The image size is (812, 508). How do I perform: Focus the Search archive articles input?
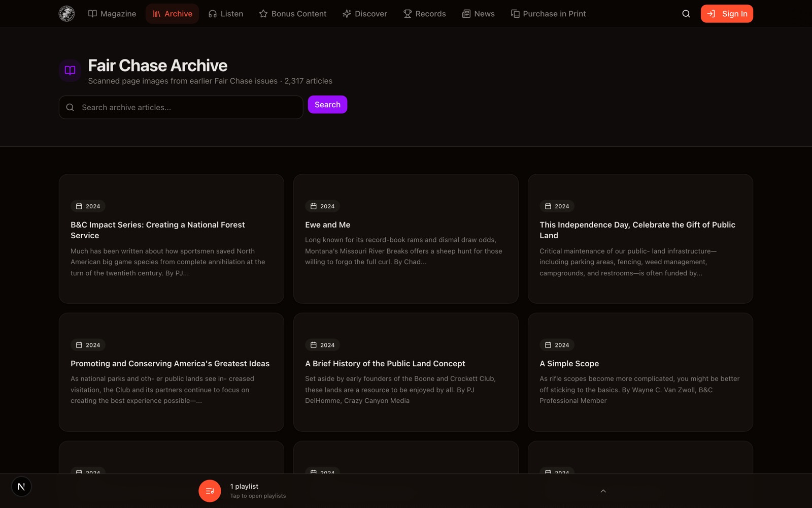click(x=181, y=107)
